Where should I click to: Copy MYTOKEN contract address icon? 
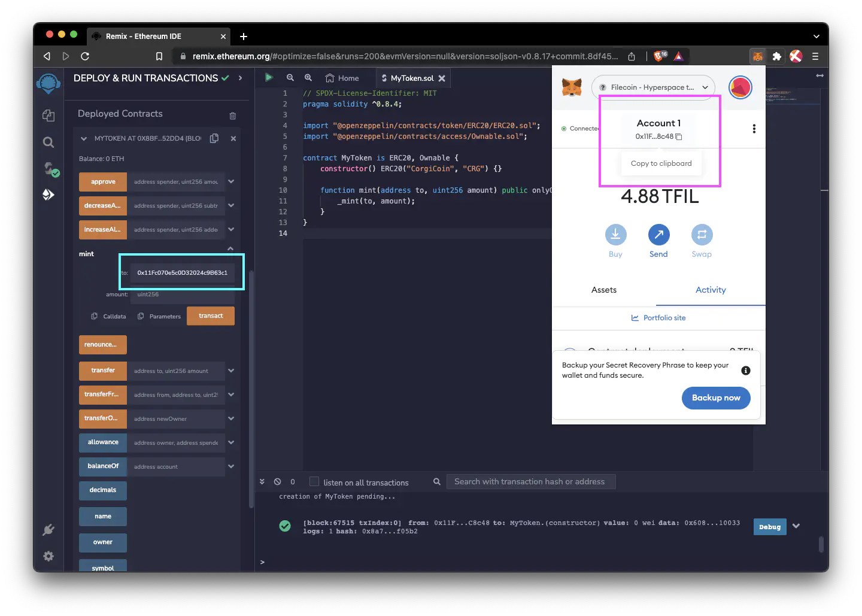pos(214,138)
